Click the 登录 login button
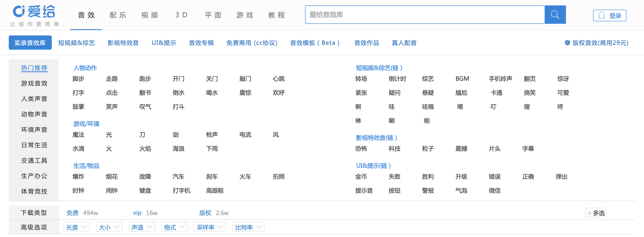The width and height of the screenshot is (644, 237). point(610,15)
